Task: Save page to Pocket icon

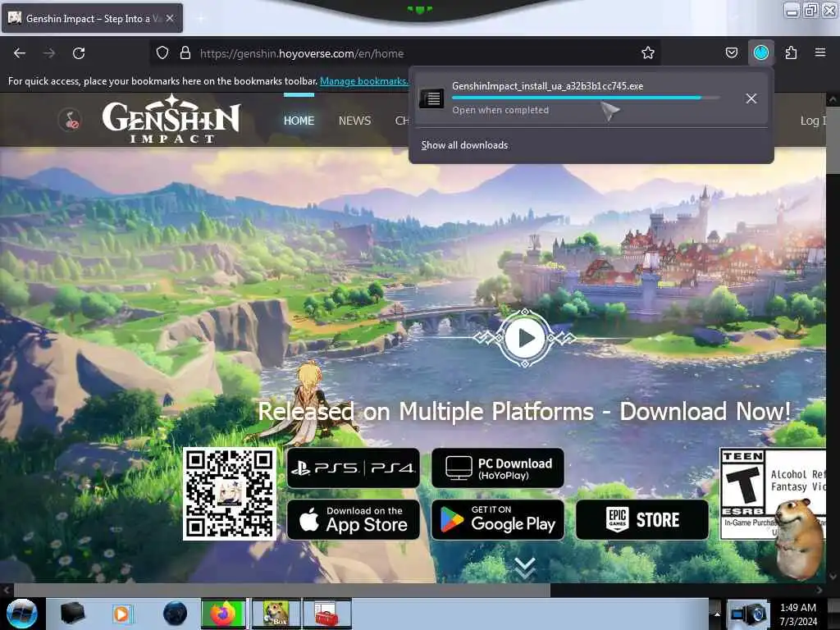Action: click(731, 52)
